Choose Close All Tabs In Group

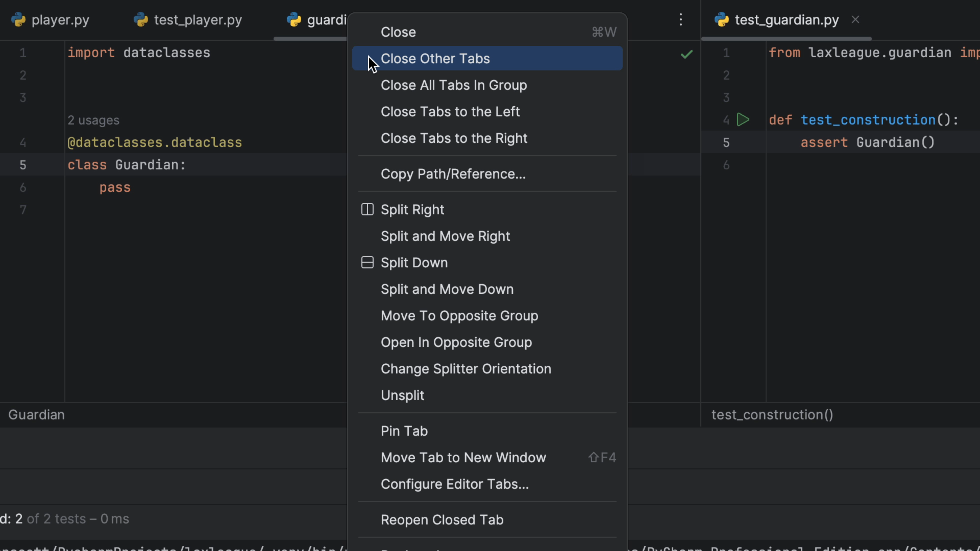pos(454,85)
